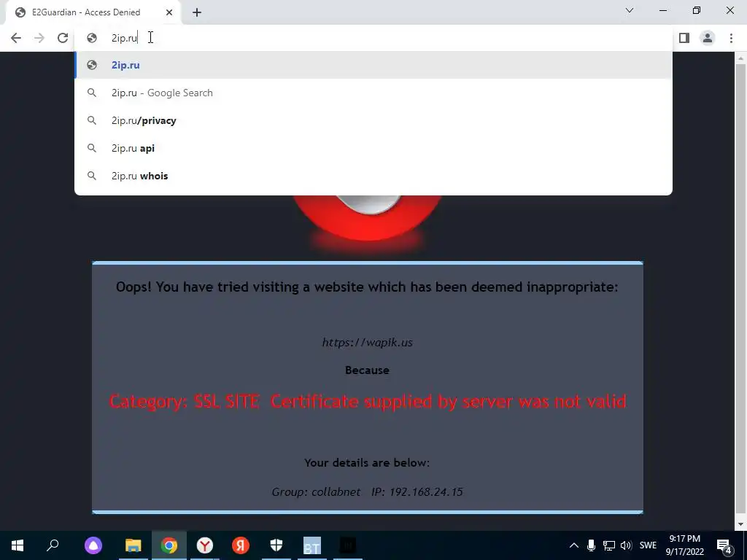Choose the "2ip.ru - Google Search" suggestion

click(x=373, y=93)
